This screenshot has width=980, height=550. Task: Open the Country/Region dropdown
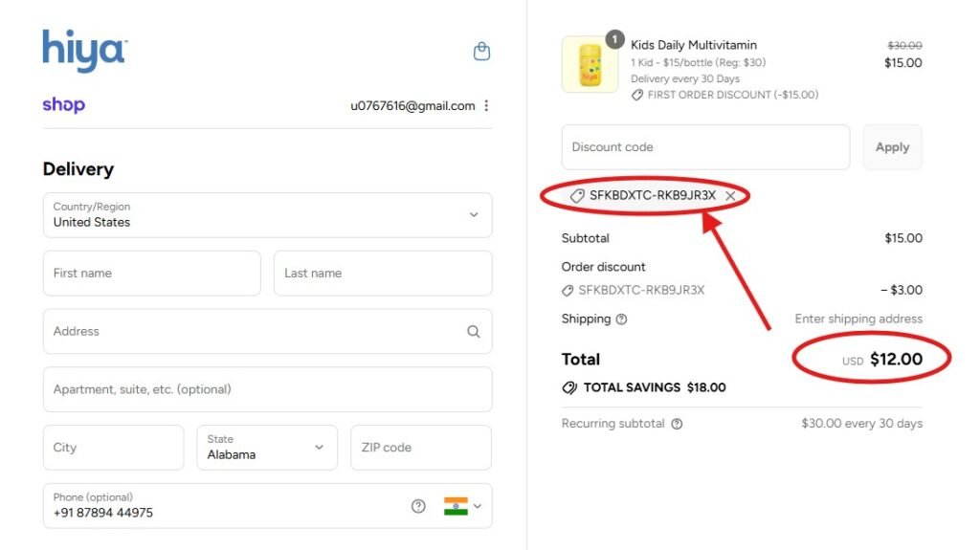(268, 215)
